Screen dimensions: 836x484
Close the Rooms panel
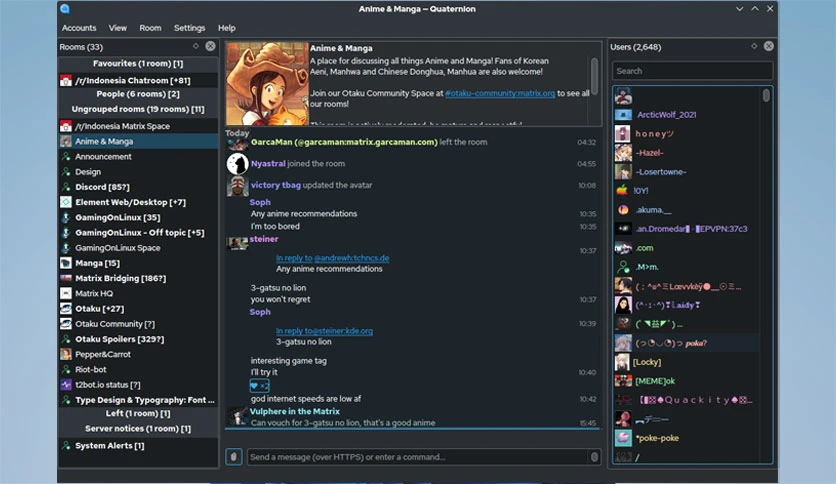[x=211, y=46]
